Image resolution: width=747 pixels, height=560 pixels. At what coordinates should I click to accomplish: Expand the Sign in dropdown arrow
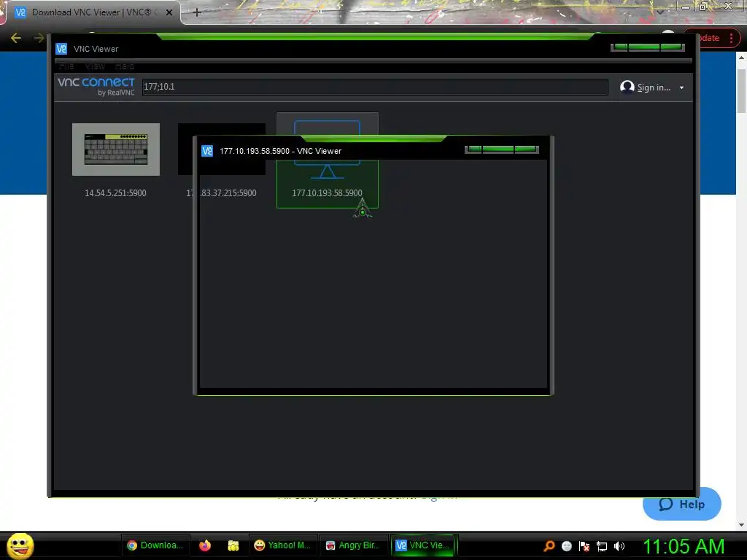click(x=682, y=87)
